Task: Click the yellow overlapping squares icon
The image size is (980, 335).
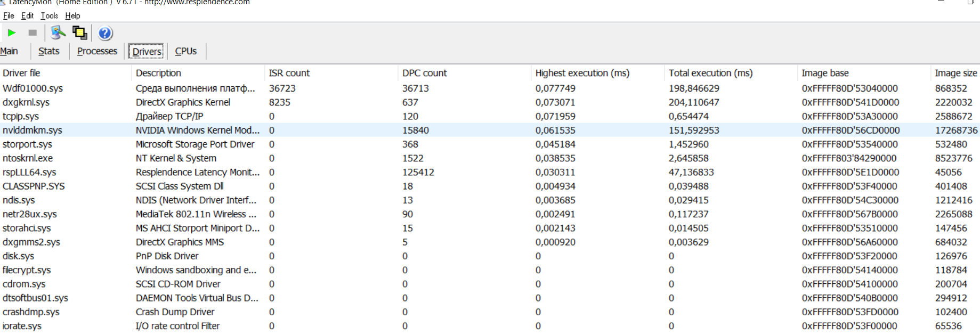Action: (x=80, y=33)
